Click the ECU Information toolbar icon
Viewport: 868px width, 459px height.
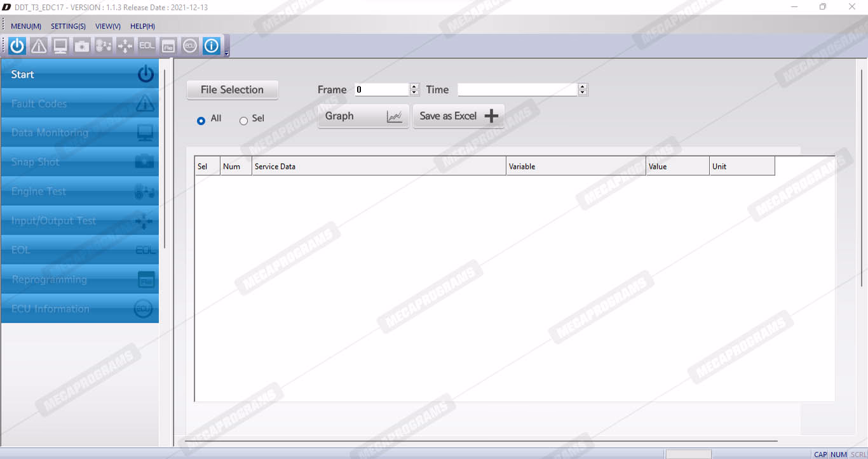(190, 46)
